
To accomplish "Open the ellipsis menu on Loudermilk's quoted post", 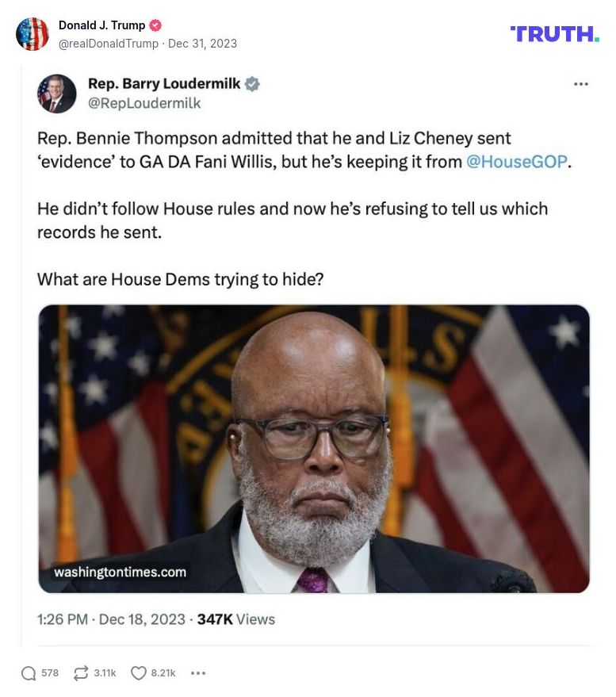I will [581, 82].
